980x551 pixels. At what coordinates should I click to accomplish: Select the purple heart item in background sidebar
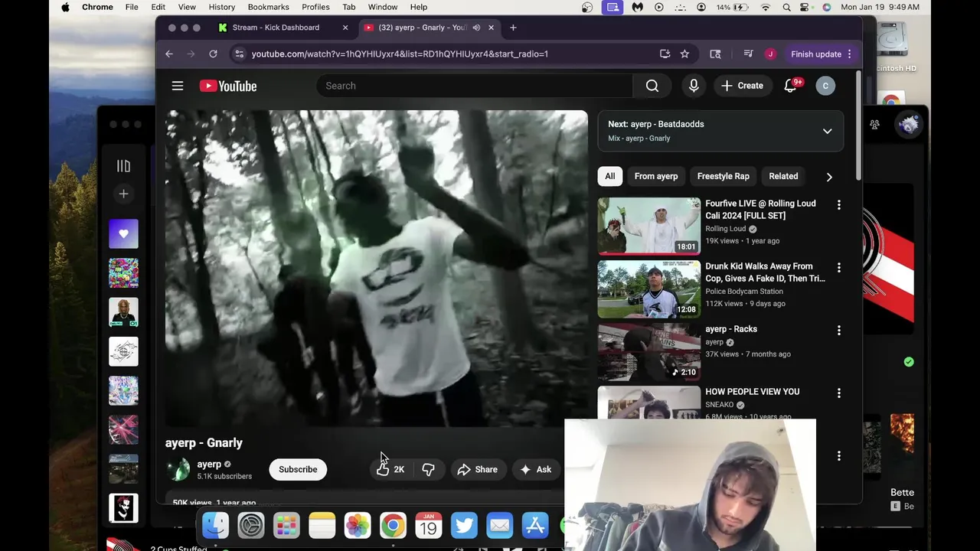123,233
